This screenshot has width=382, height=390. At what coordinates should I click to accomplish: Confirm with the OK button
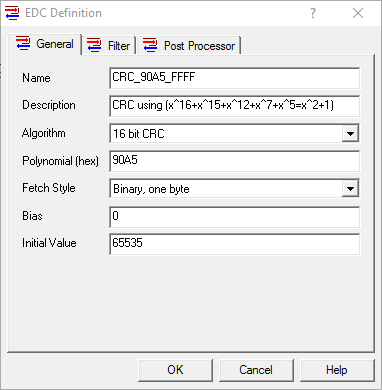[175, 370]
